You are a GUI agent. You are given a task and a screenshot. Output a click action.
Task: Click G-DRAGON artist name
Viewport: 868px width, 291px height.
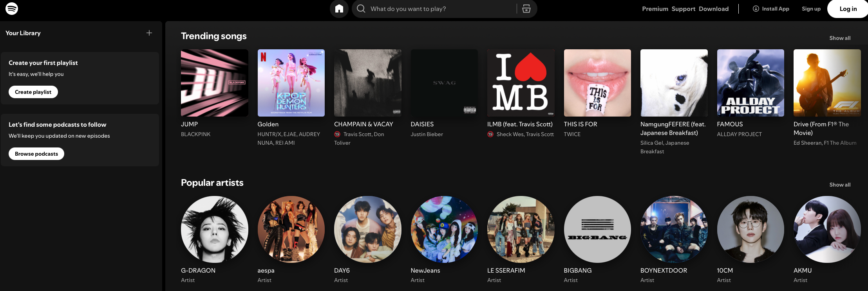(198, 271)
